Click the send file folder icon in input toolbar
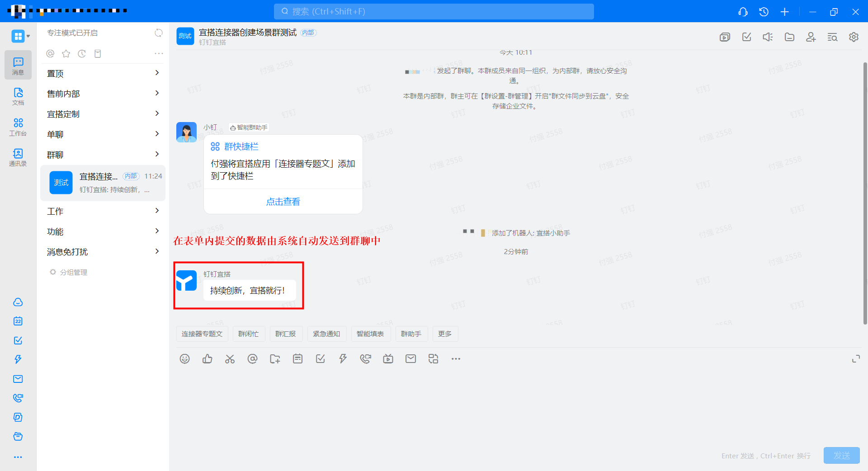868x471 pixels. [x=275, y=359]
